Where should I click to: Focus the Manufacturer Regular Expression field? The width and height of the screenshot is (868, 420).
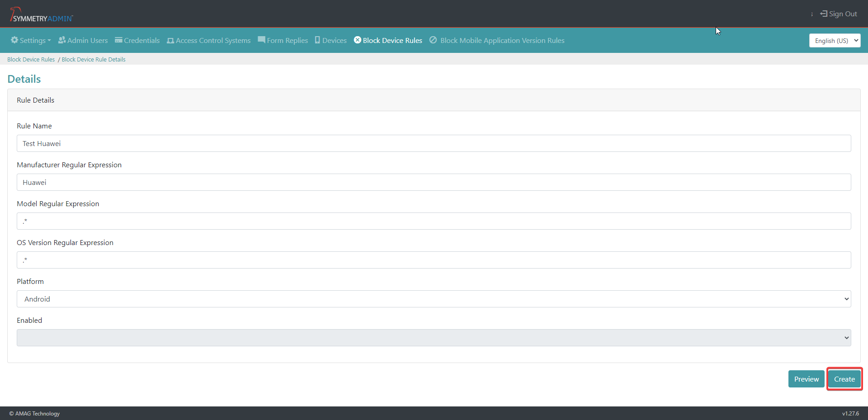[434, 182]
